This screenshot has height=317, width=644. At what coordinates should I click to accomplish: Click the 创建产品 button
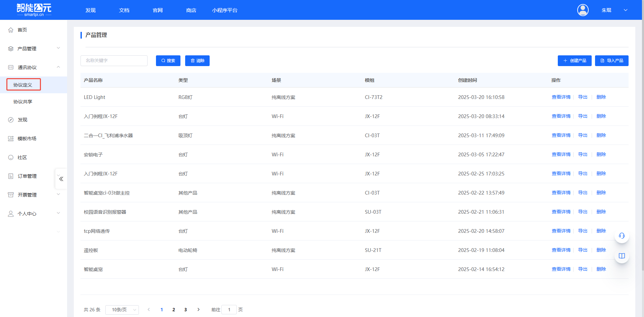click(574, 61)
